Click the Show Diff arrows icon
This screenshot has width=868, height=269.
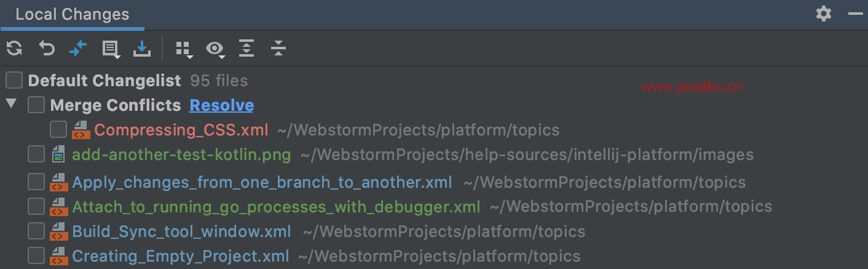78,48
